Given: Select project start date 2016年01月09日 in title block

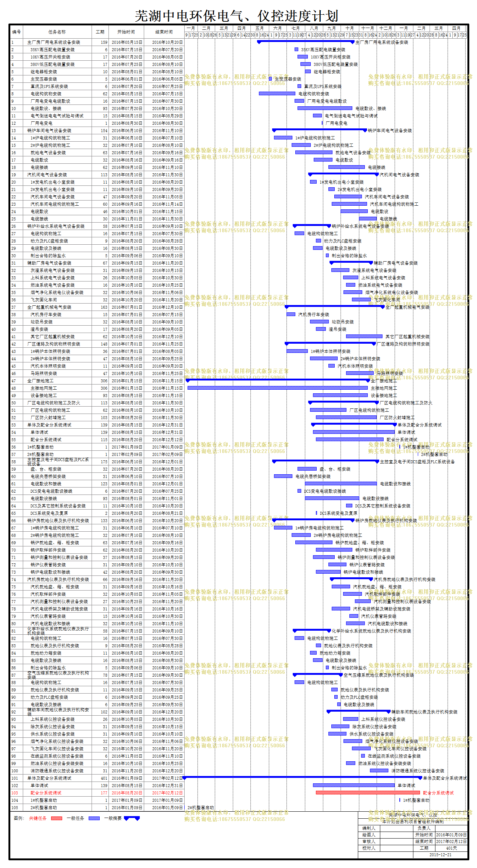Looking at the screenshot, I should tap(451, 835).
